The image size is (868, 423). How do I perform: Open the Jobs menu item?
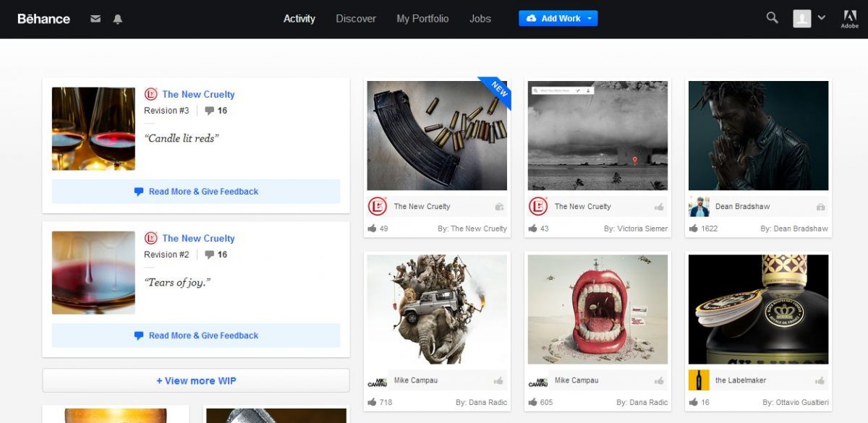click(x=480, y=19)
